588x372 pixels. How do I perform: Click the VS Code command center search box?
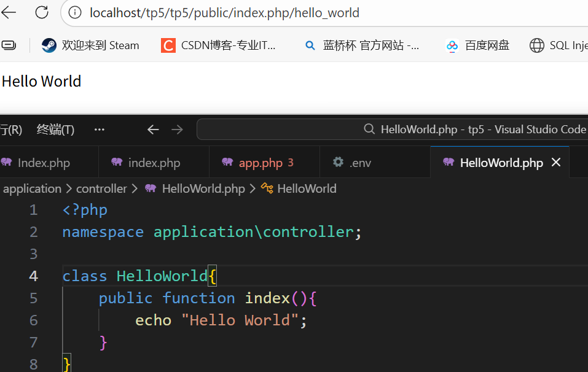click(x=393, y=130)
